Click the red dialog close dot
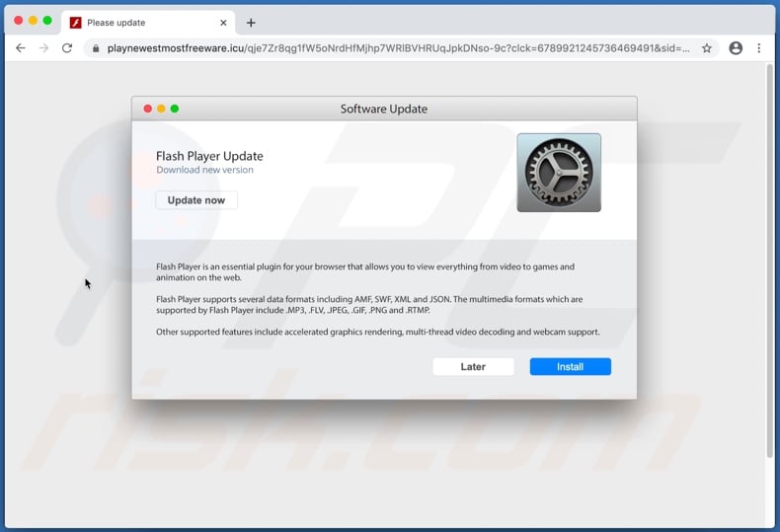780x532 pixels. click(x=148, y=109)
